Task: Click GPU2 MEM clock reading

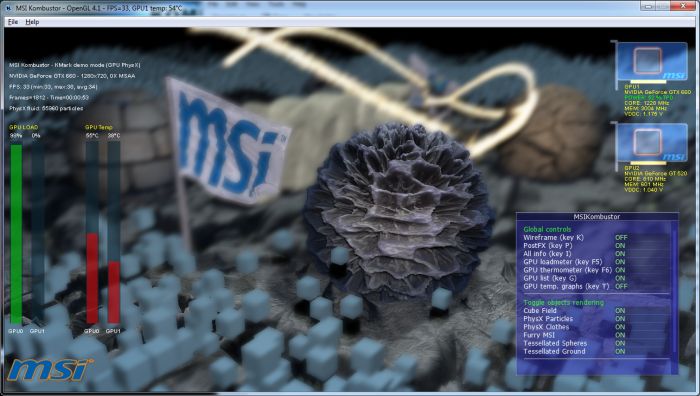Action: click(644, 184)
